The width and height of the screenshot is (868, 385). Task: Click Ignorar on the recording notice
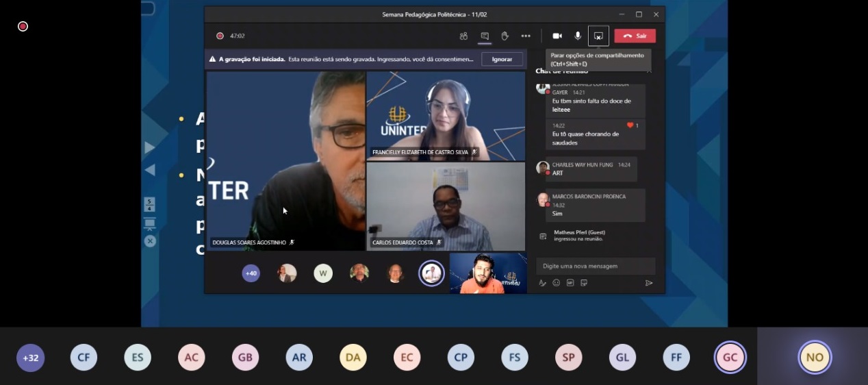coord(502,60)
